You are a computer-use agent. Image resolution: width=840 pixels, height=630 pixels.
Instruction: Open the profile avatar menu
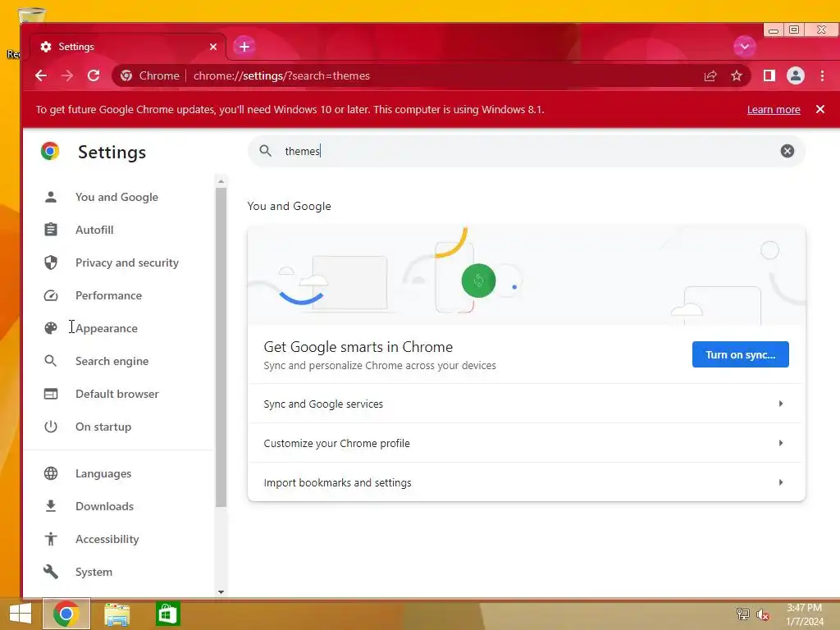click(x=796, y=75)
